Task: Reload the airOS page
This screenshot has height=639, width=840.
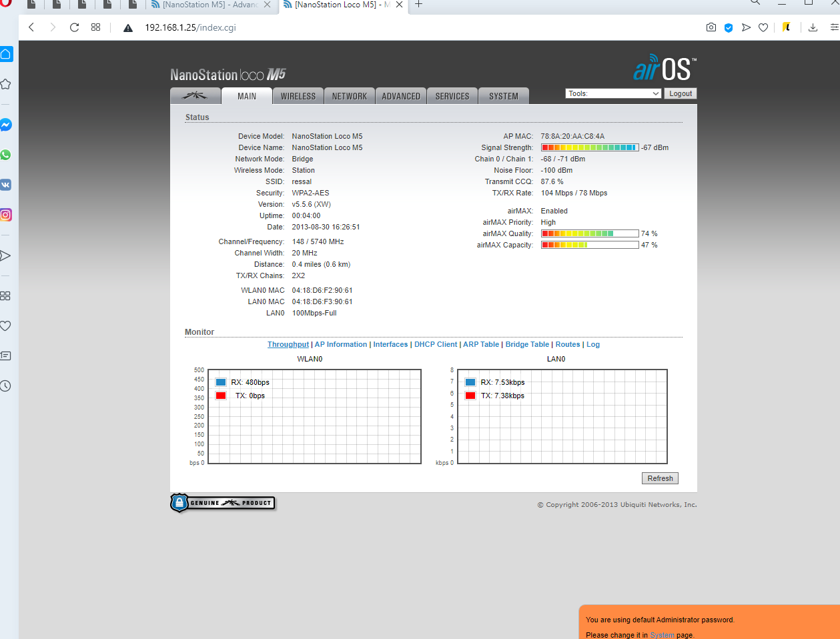Action: click(x=75, y=27)
